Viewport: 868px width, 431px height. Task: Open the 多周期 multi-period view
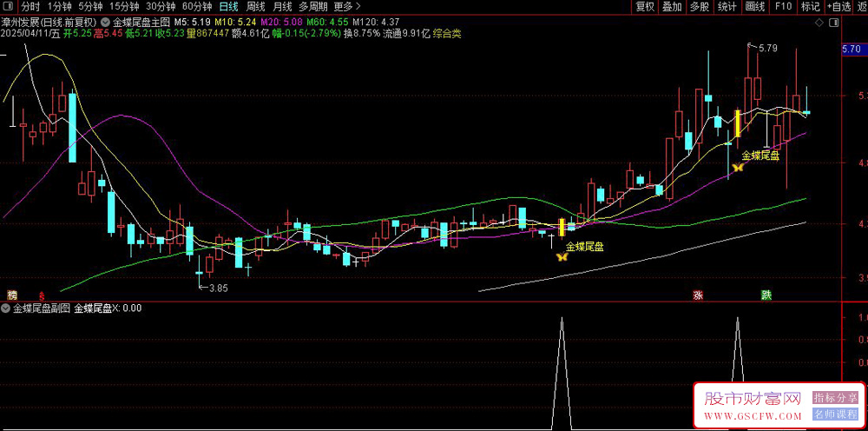(312, 7)
